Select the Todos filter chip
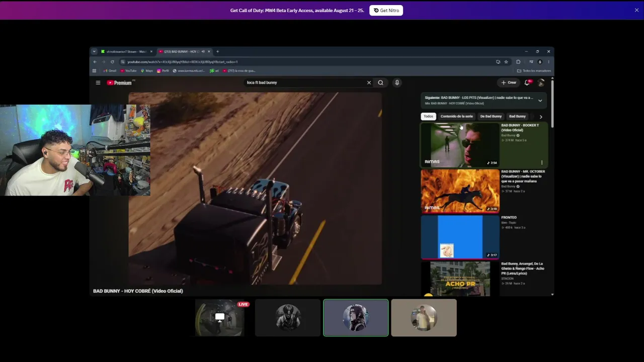Viewport: 644px width, 362px height. 428,116
